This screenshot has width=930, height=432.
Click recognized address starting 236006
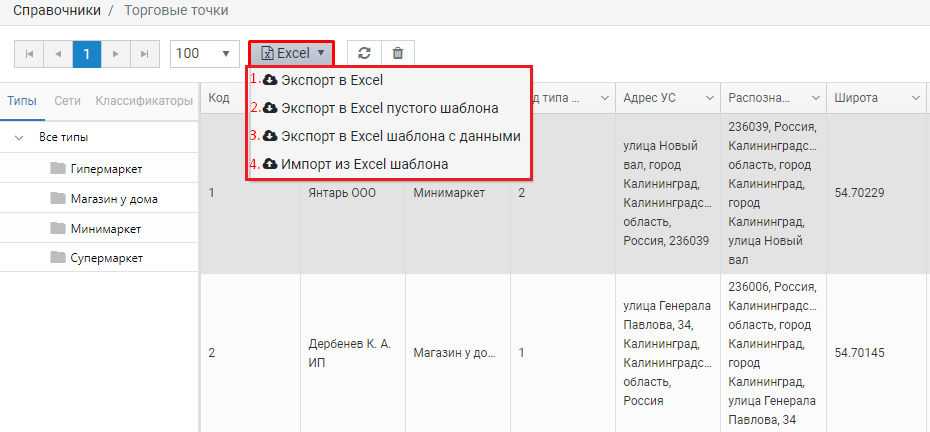pyautogui.click(x=773, y=353)
